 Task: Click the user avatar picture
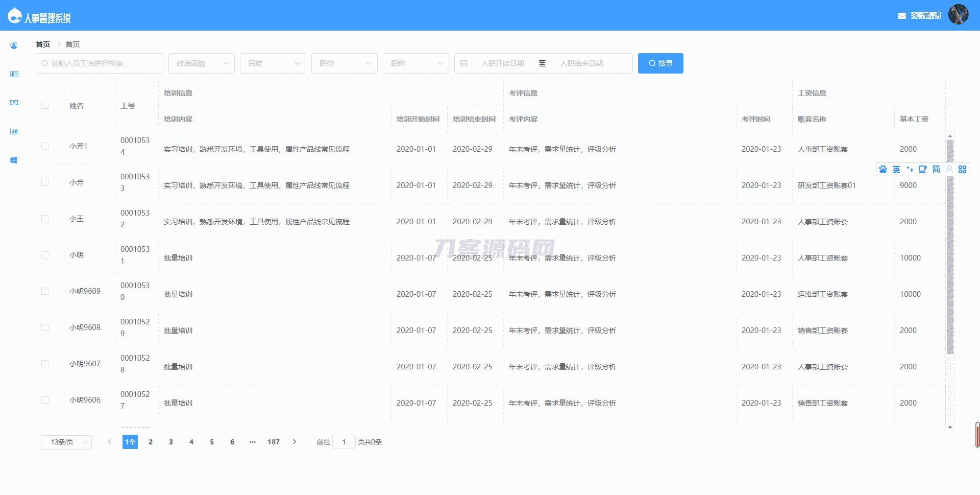coord(958,15)
